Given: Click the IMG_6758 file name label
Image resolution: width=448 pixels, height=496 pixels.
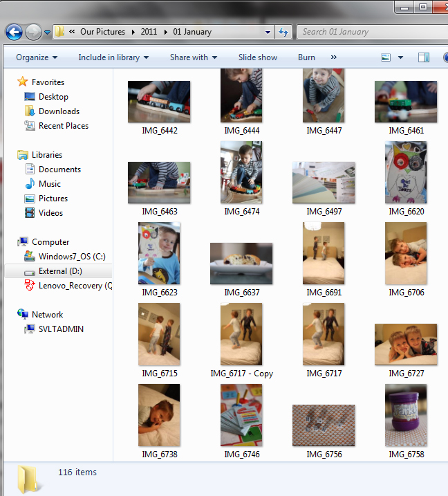Looking at the screenshot, I should coord(407,454).
